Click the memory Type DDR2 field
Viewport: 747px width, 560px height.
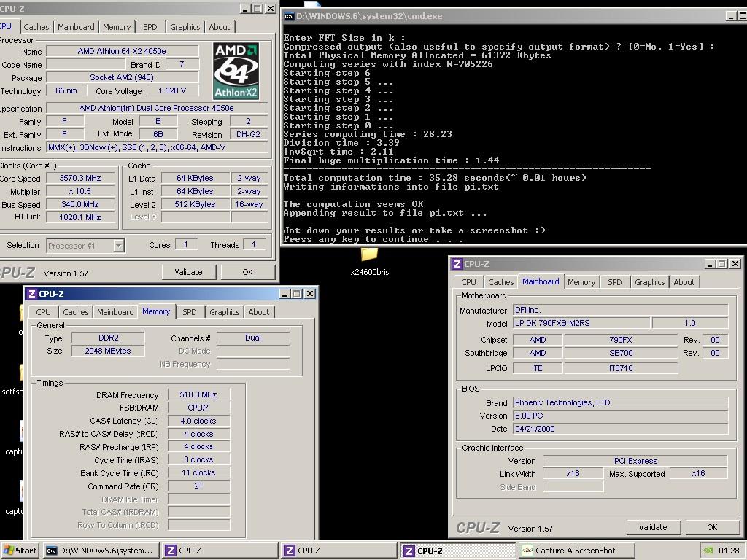[108, 338]
